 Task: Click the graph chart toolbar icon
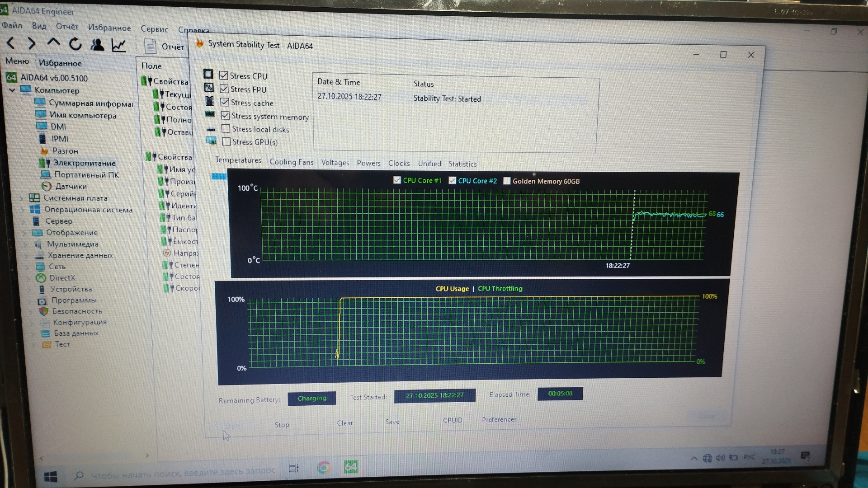click(x=119, y=45)
